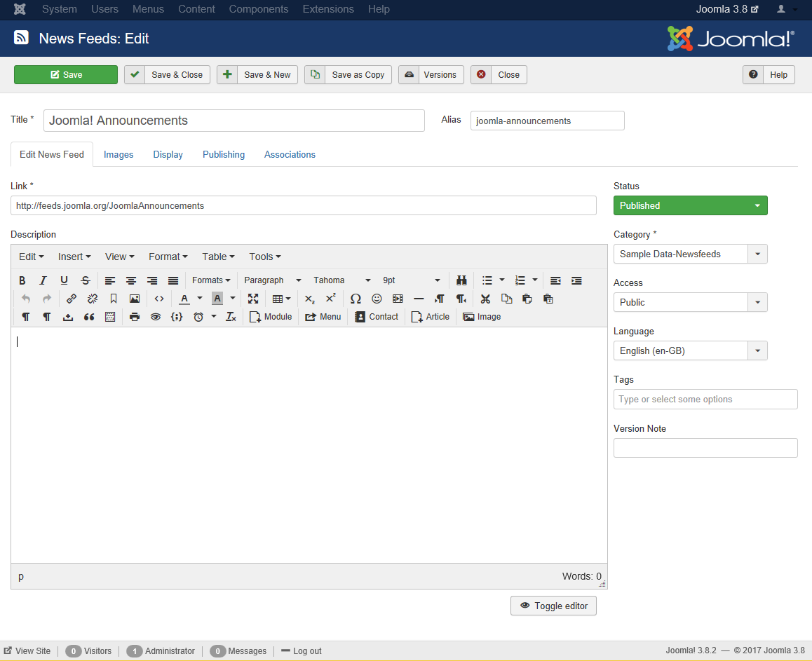Open the font size 9pt dropdown
The image size is (812, 661).
412,280
